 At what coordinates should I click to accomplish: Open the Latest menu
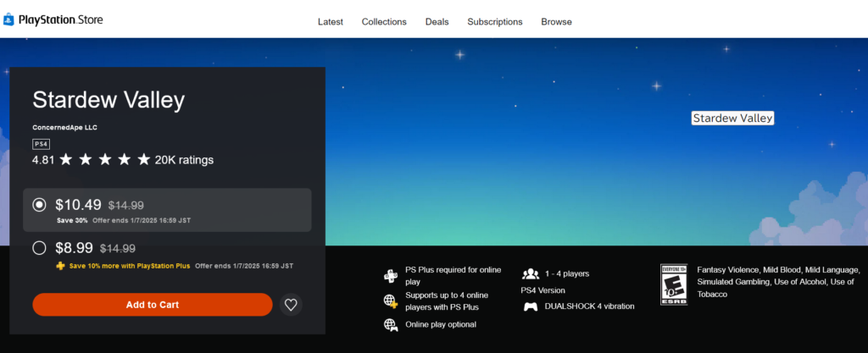331,21
